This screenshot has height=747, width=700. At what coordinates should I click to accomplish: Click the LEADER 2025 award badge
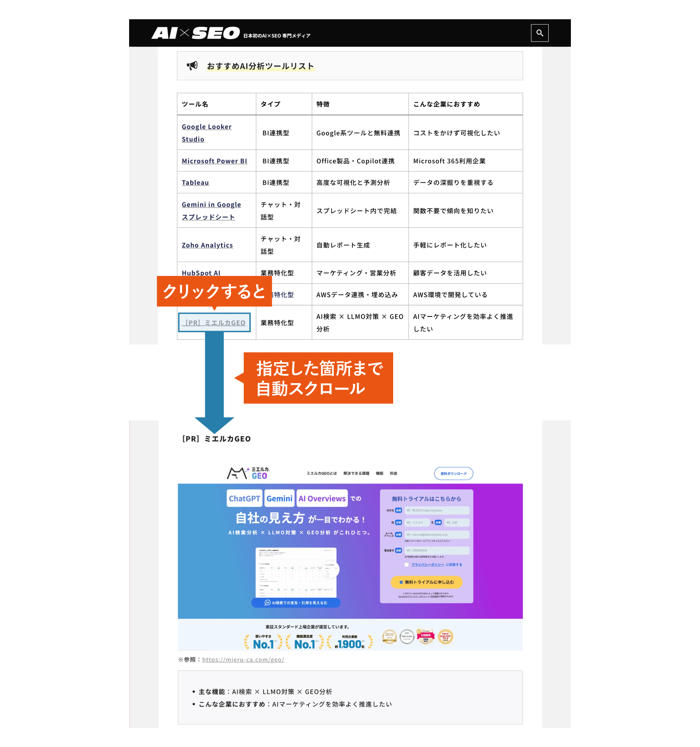click(x=425, y=637)
